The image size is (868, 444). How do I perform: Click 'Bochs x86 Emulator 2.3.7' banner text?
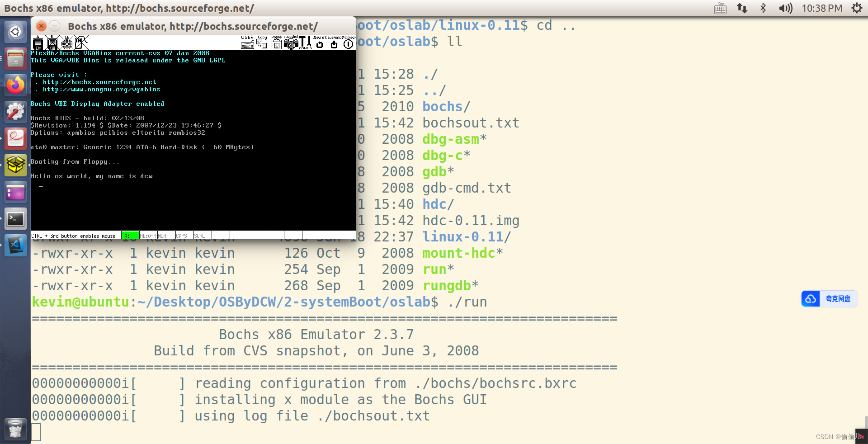[x=316, y=335]
